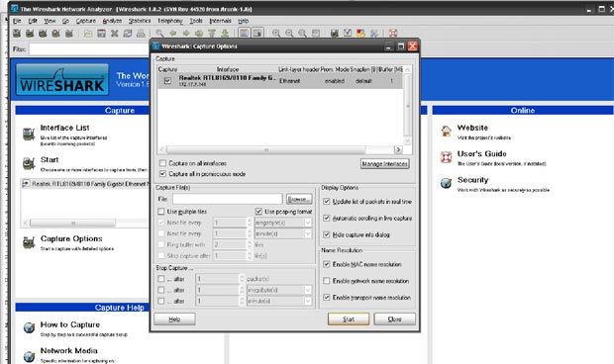614x364 pixels.
Task: Open the coloring rules toolbar icon
Action: point(360,34)
